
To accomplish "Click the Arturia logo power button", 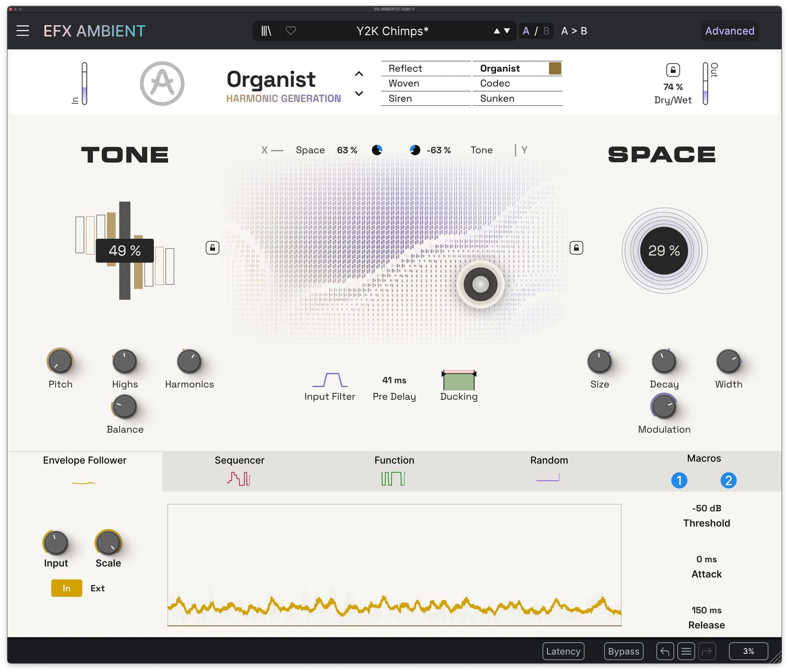I will click(162, 83).
